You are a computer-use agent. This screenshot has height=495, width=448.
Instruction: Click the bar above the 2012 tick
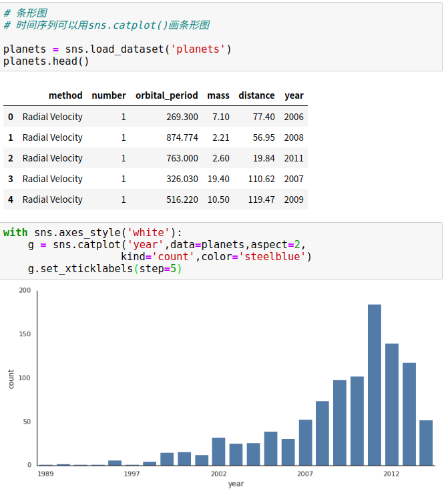point(392,404)
